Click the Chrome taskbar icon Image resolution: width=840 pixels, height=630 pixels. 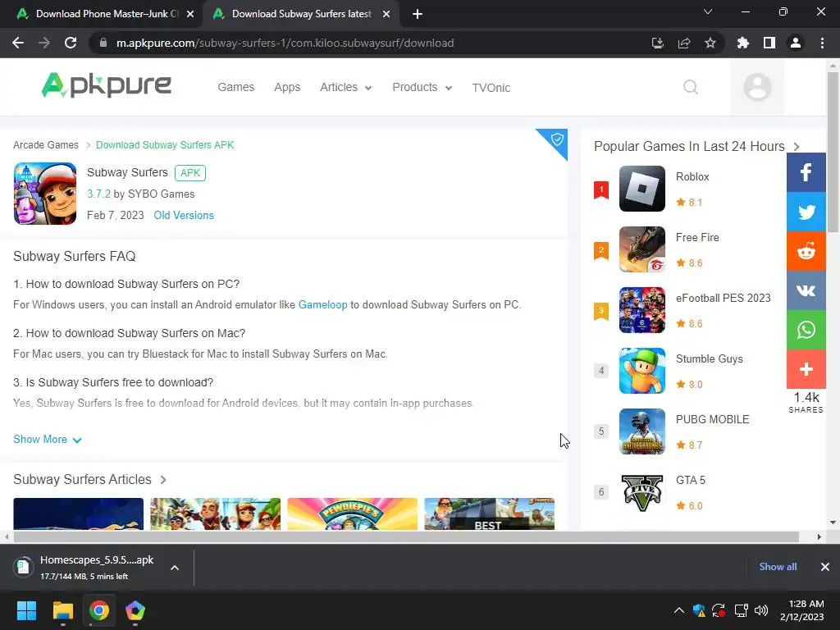tap(99, 610)
